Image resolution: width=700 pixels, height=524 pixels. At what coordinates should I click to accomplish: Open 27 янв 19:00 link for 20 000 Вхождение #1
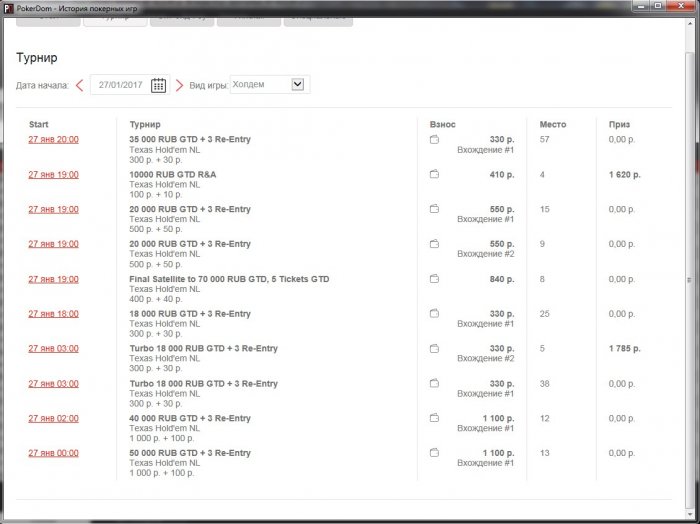click(54, 209)
